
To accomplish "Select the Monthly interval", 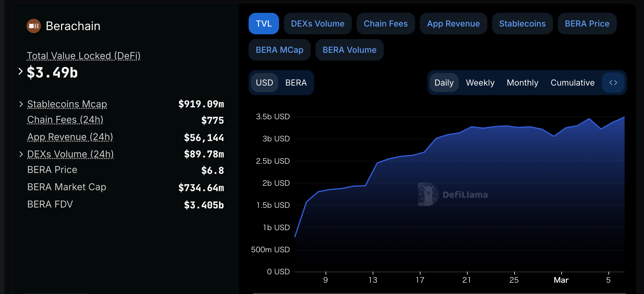I will (523, 83).
